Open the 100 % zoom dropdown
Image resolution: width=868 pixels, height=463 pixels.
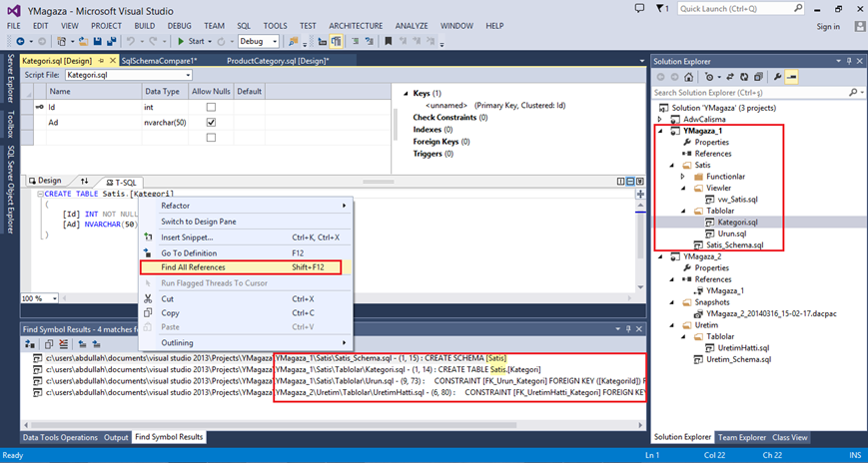53,298
